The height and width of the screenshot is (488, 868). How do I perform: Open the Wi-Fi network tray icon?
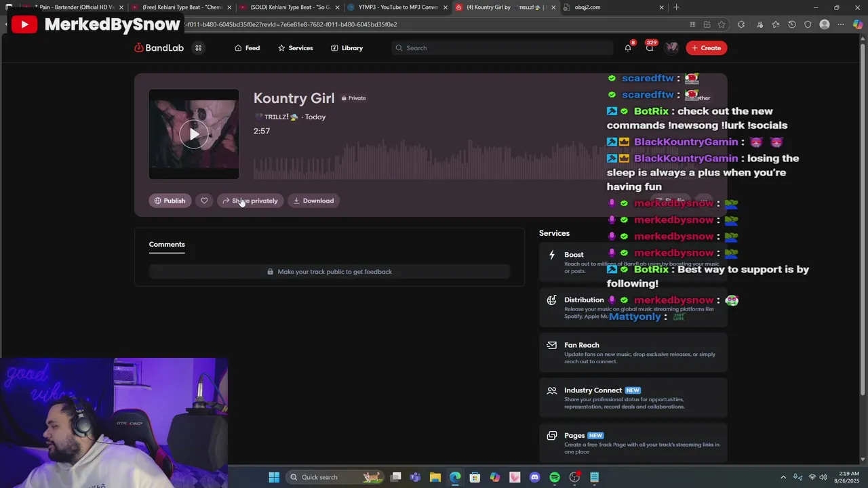coord(812,477)
